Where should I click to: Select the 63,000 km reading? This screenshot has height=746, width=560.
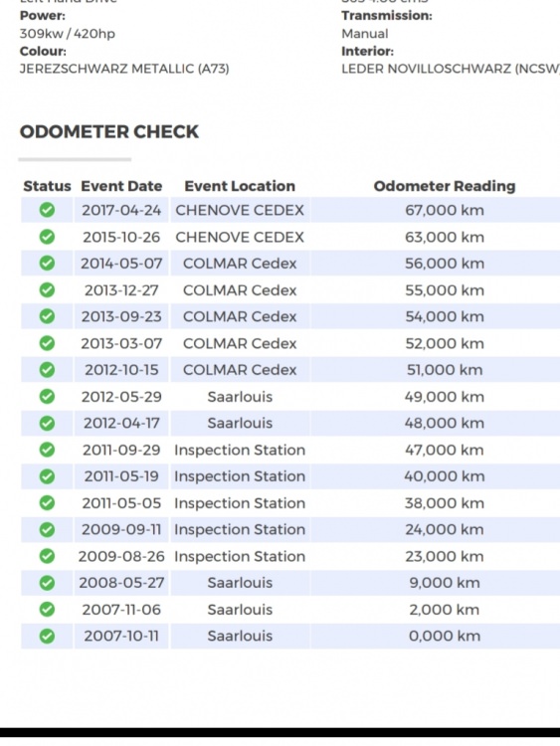(x=445, y=237)
